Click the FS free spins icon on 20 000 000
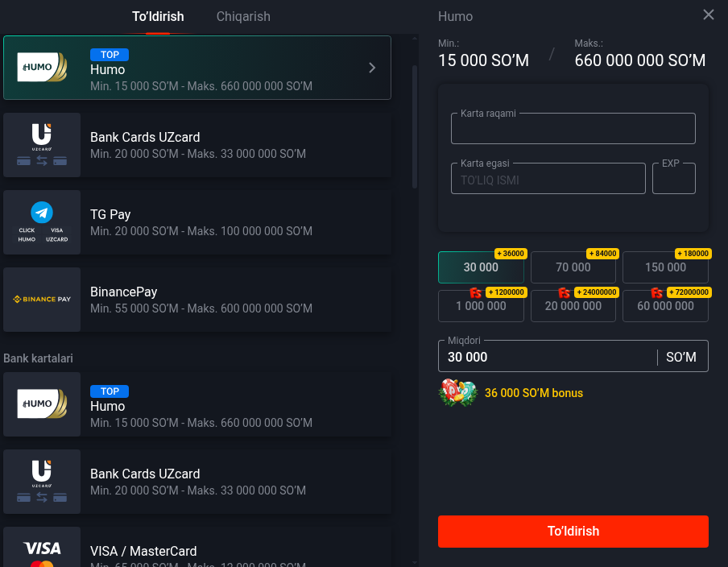 point(564,292)
